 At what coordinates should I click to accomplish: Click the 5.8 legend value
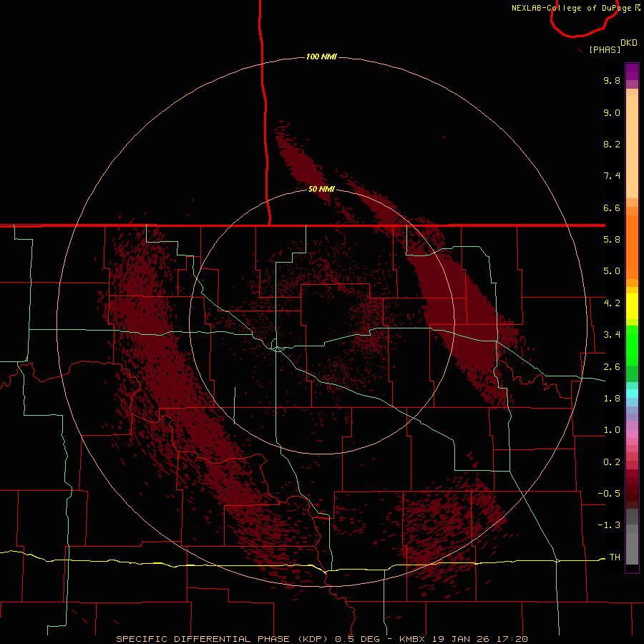coord(612,240)
